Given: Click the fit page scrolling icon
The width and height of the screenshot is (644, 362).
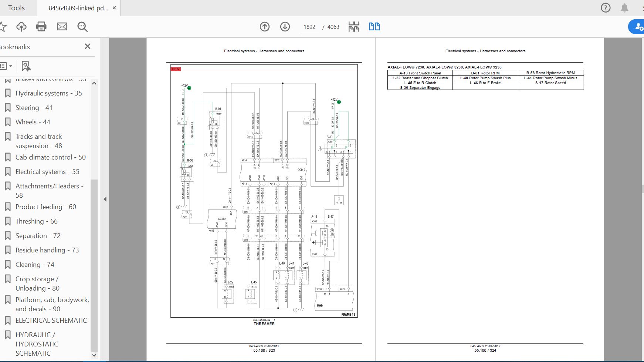Looking at the screenshot, I should 354,27.
